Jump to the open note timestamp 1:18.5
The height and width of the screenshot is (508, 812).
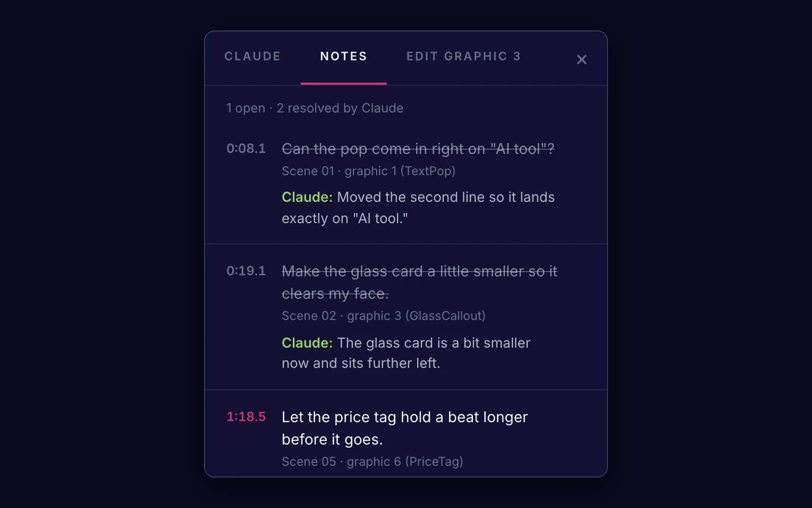tap(246, 417)
